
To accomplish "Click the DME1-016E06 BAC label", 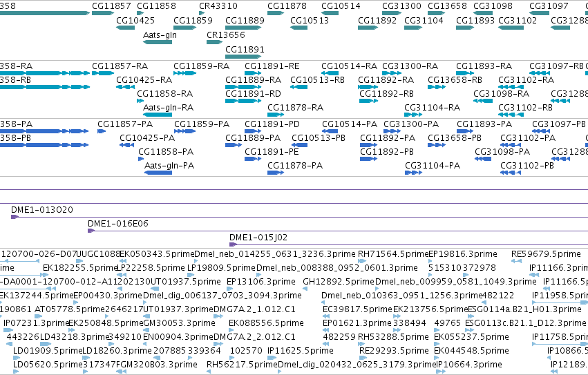I will click(x=118, y=224).
